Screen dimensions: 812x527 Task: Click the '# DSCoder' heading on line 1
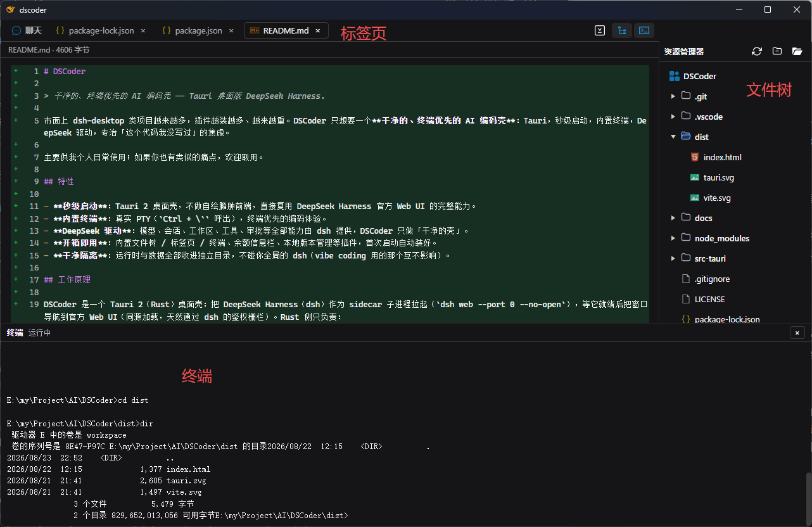pyautogui.click(x=65, y=72)
